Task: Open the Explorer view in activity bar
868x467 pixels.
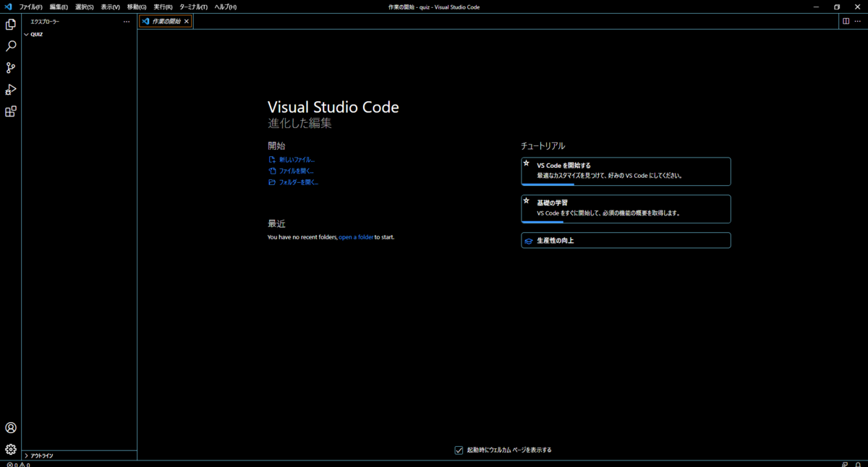Action: [11, 25]
